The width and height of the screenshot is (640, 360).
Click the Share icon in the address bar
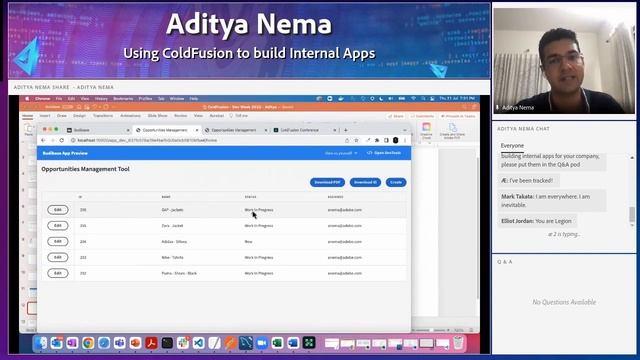tap(347, 140)
